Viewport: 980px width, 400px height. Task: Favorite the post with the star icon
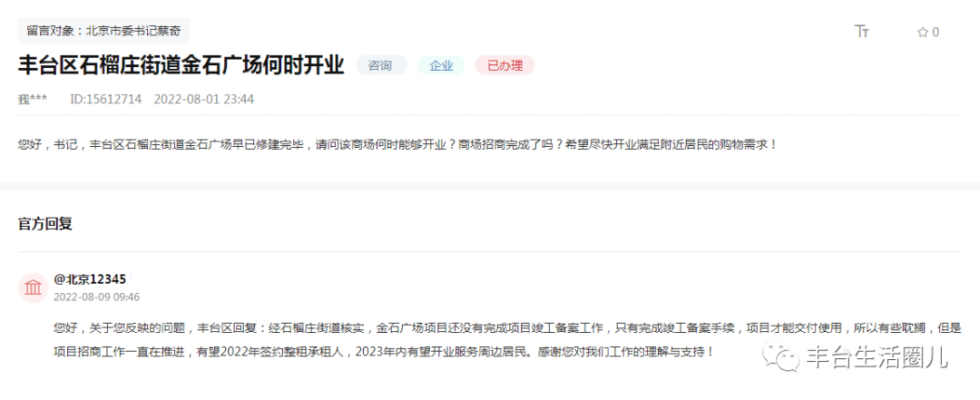click(x=923, y=33)
